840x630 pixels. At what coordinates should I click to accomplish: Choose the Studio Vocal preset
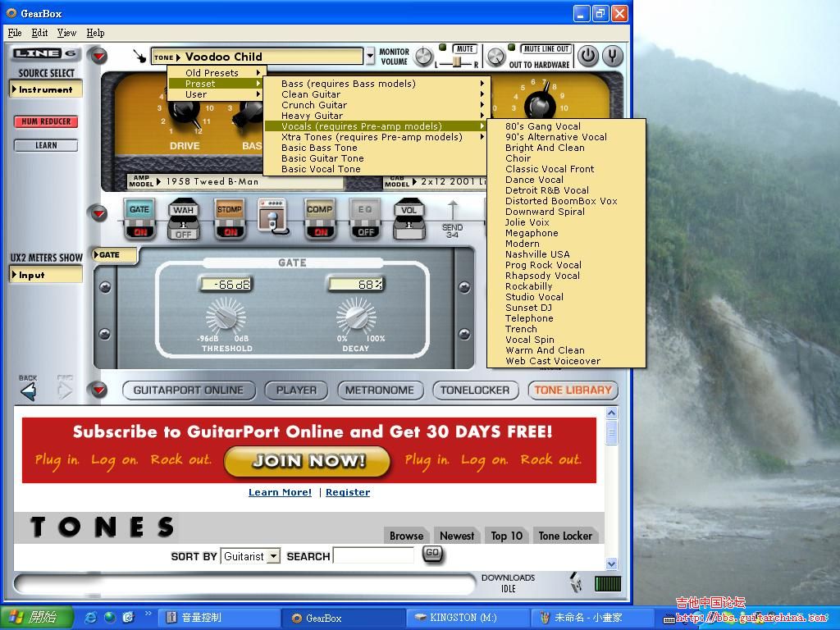pyautogui.click(x=566, y=297)
